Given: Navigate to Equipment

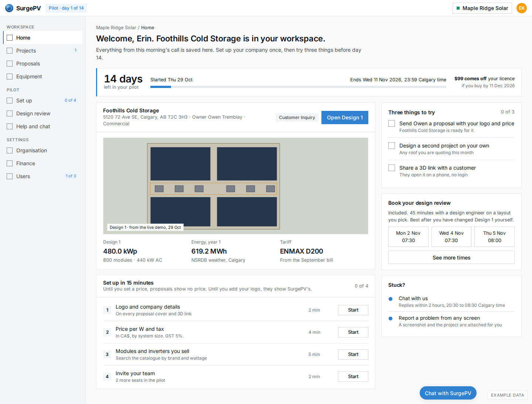Looking at the screenshot, I should [43, 77].
